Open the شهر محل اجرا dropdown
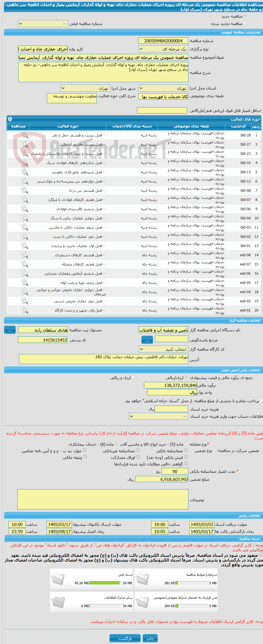This screenshot has width=263, height=644. (x=85, y=88)
